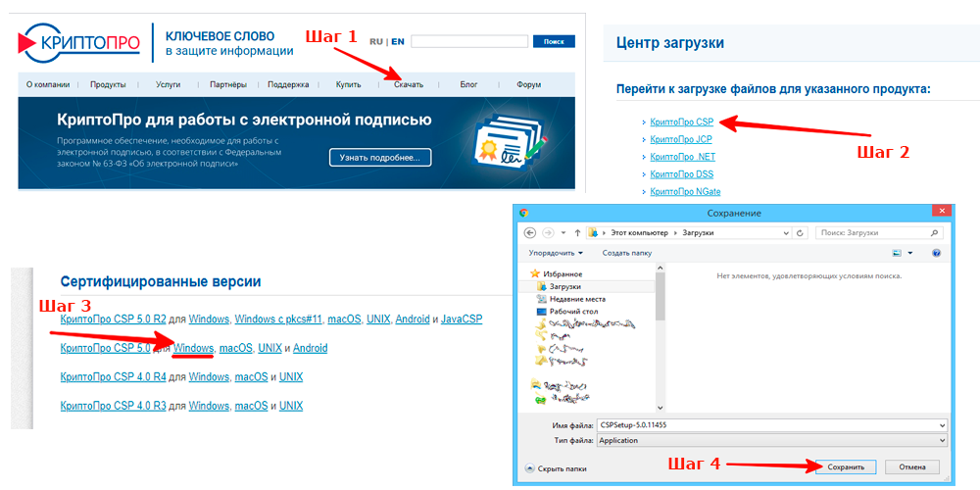
Task: Click the Поиск button
Action: 554,41
